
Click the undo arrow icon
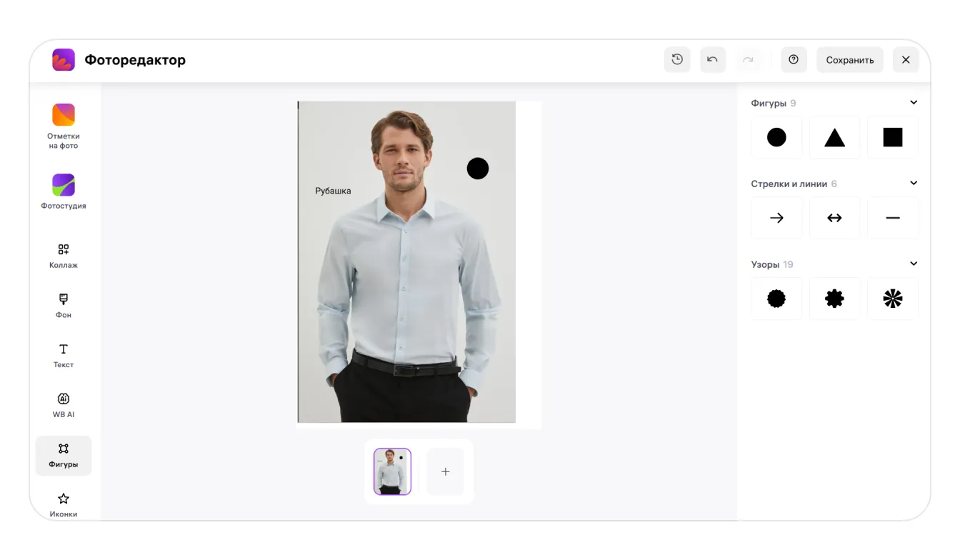pyautogui.click(x=712, y=60)
